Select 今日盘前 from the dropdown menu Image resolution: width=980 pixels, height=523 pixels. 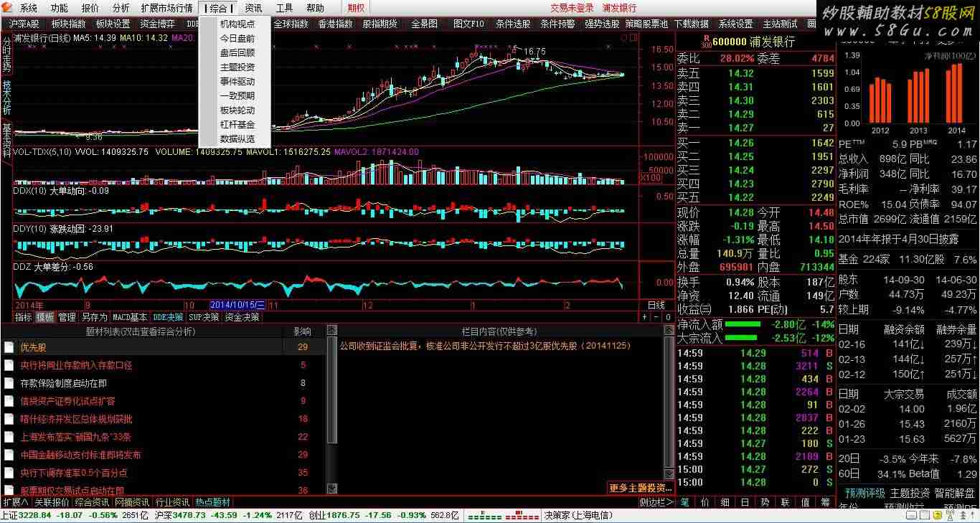point(237,38)
